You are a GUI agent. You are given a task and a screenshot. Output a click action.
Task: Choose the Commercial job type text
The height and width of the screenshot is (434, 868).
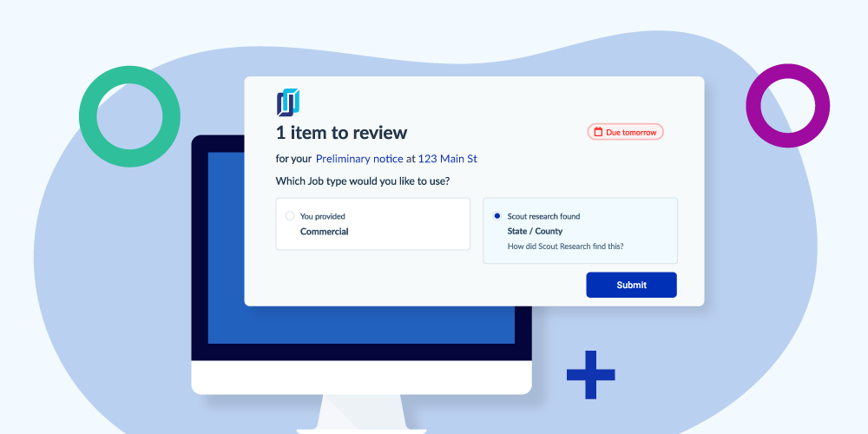point(324,232)
